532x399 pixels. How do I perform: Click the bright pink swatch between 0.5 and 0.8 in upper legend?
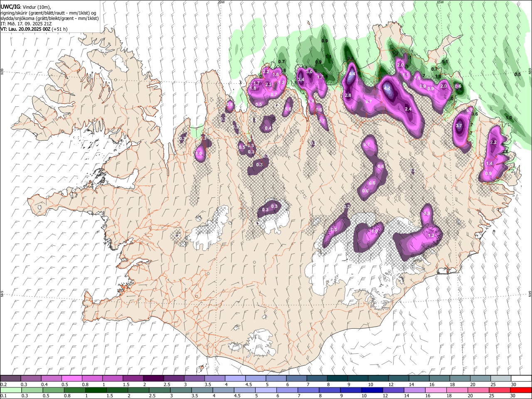tap(71, 378)
